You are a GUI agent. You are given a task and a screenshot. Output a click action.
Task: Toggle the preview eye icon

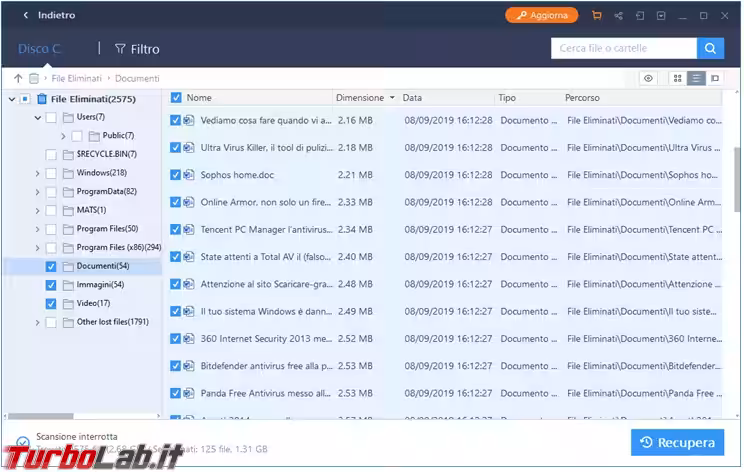point(649,78)
